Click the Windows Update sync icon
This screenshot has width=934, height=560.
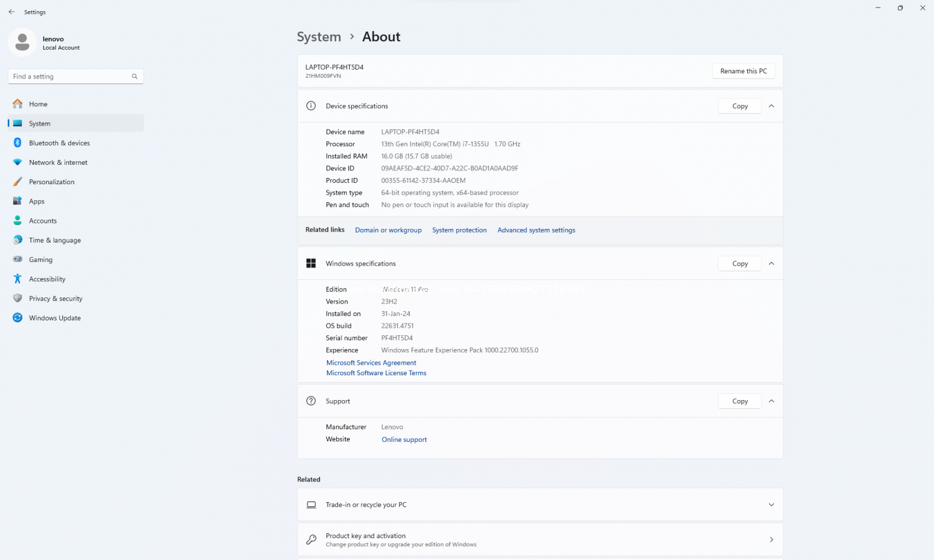pos(17,317)
